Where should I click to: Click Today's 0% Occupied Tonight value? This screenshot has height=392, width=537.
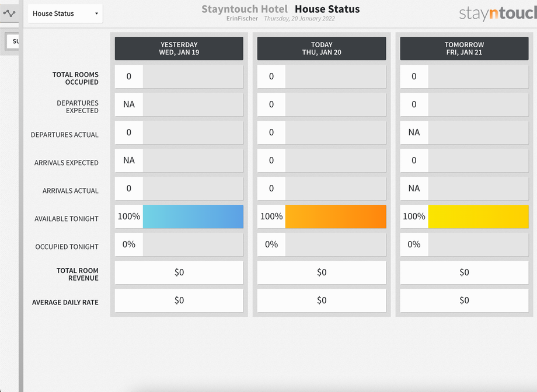pos(271,244)
